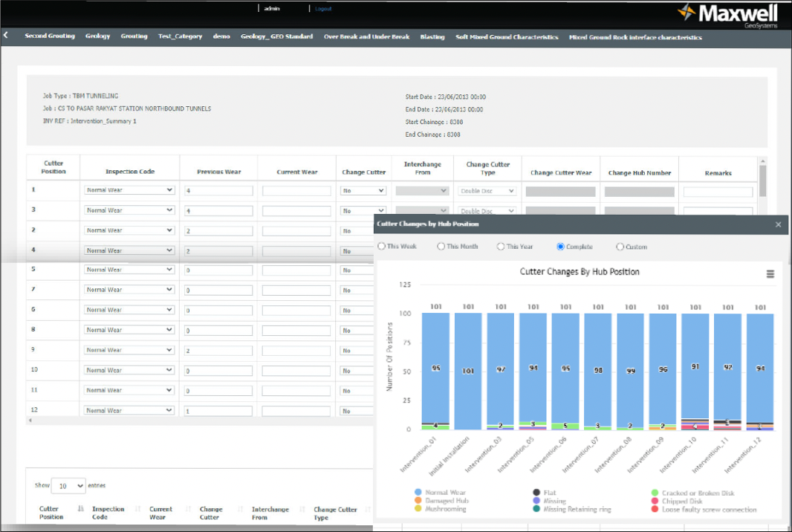Toggle Cracked or Broken Disk legend marker
The height and width of the screenshot is (532, 792).
tap(655, 493)
